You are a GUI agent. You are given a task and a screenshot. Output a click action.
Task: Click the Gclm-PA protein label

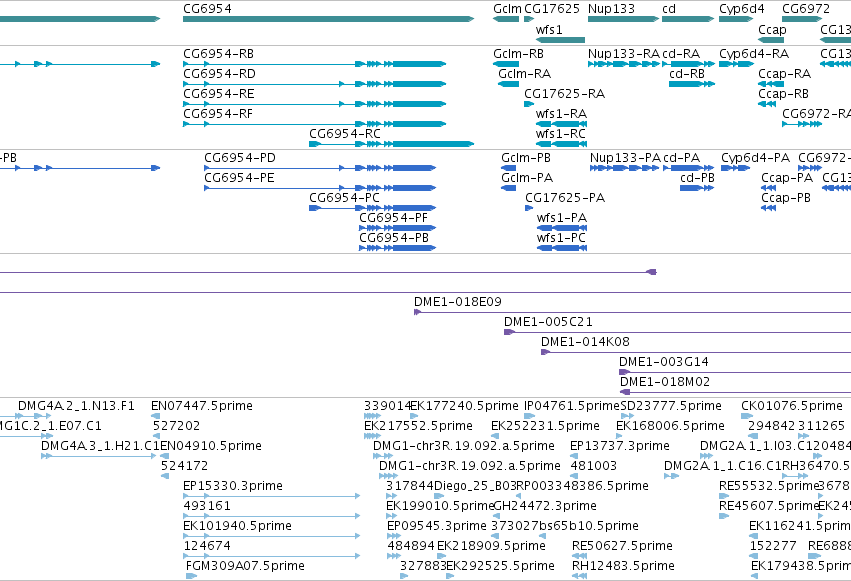pos(527,178)
